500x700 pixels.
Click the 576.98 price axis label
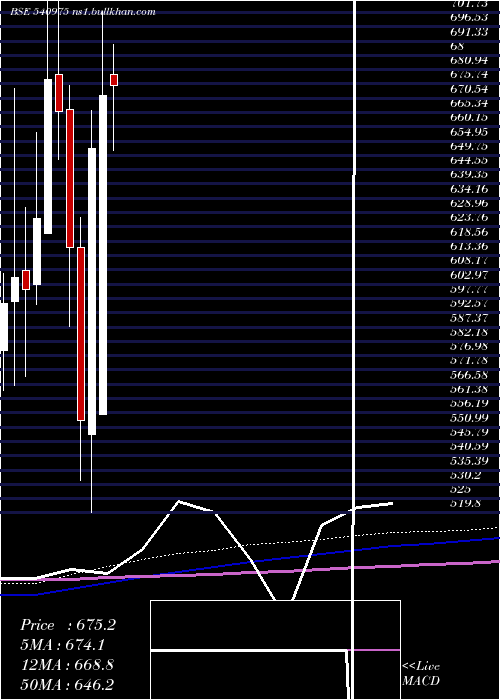(469, 346)
